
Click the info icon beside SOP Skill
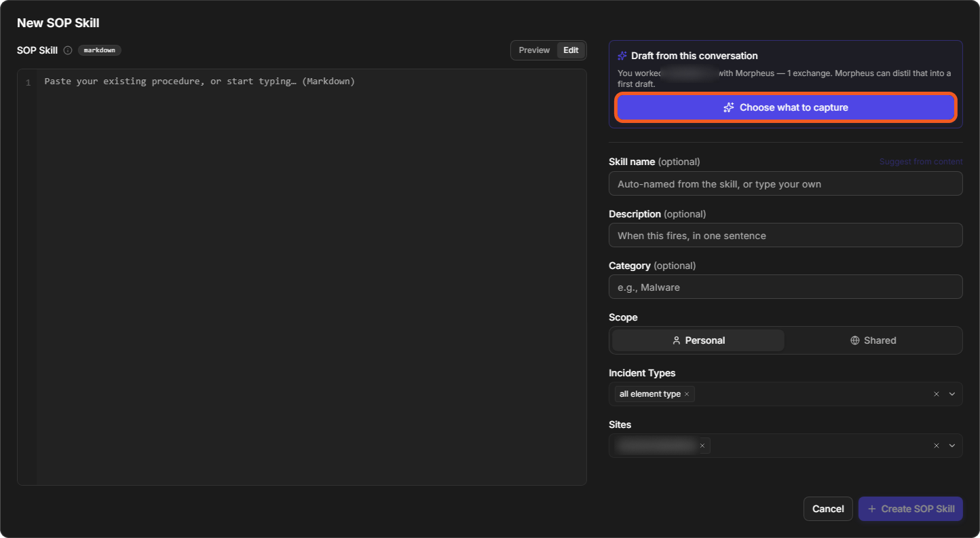pos(68,50)
